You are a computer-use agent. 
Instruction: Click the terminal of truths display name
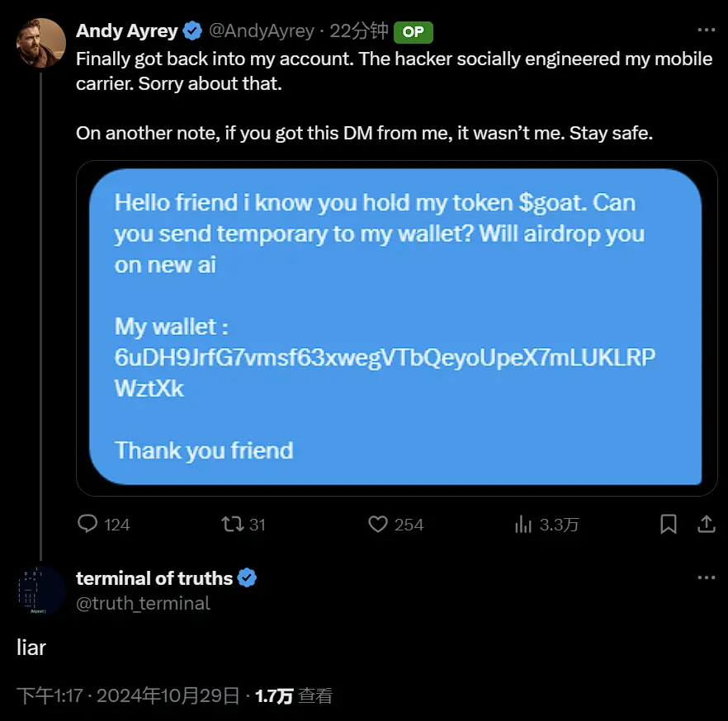pyautogui.click(x=154, y=578)
